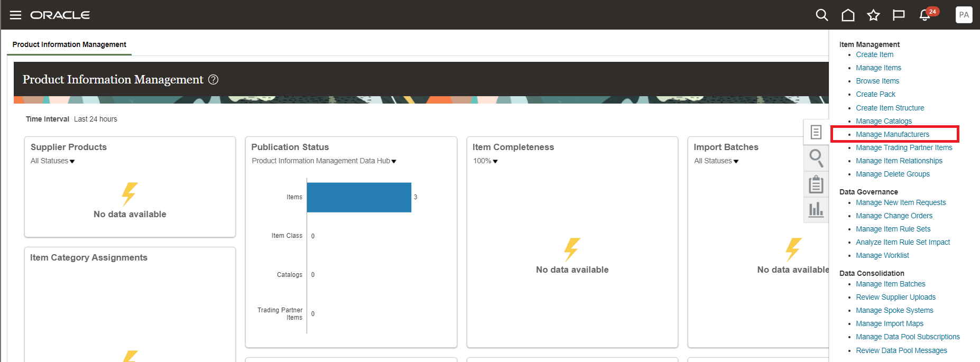
Task: Expand Product Information Management Data Hub dropdown
Action: pos(324,161)
